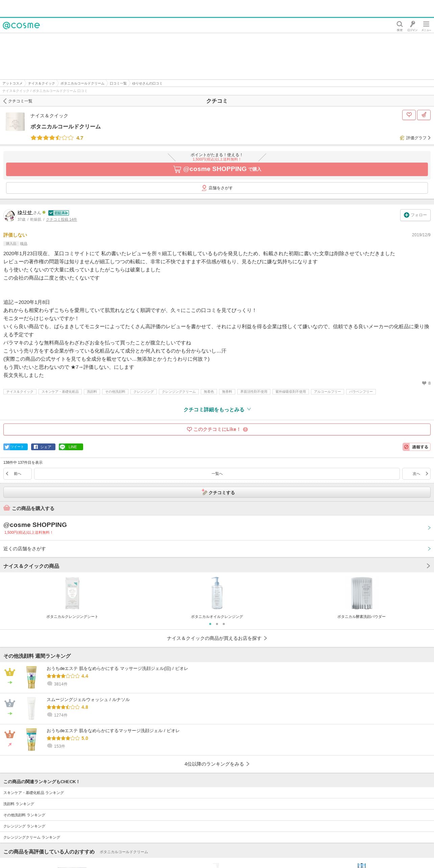
Task: Go back to クチコミ一覧 arrow
Action: tap(18, 101)
